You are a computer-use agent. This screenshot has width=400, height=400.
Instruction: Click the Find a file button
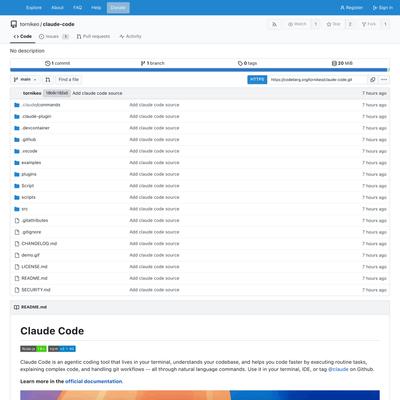68,80
